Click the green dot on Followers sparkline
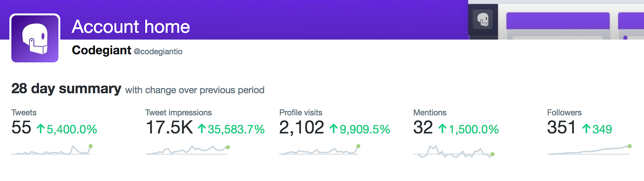Image resolution: width=644 pixels, height=181 pixels. click(630, 146)
